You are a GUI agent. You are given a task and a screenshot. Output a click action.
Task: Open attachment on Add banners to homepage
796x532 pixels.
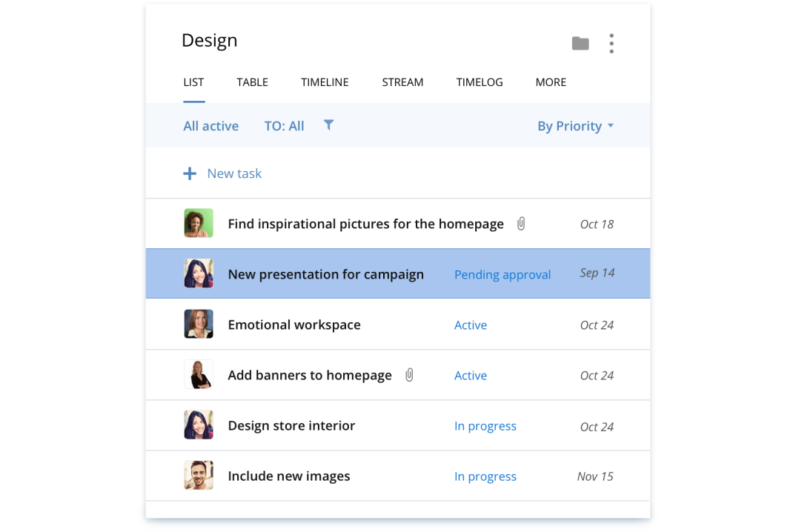[409, 375]
